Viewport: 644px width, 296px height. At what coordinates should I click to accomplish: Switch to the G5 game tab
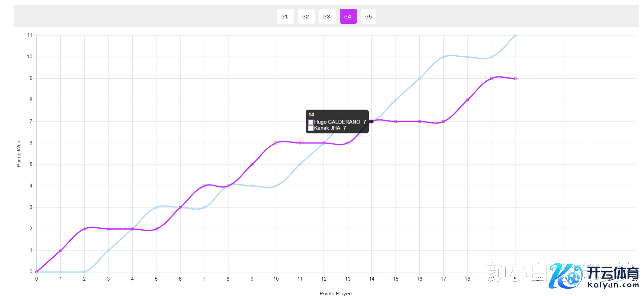[x=368, y=16]
